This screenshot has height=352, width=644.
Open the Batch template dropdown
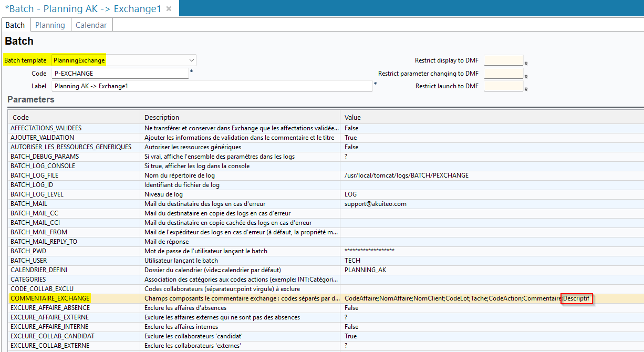pos(192,60)
